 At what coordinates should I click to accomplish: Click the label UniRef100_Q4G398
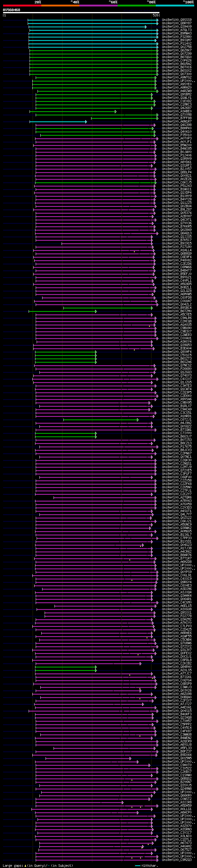click(177, 125)
